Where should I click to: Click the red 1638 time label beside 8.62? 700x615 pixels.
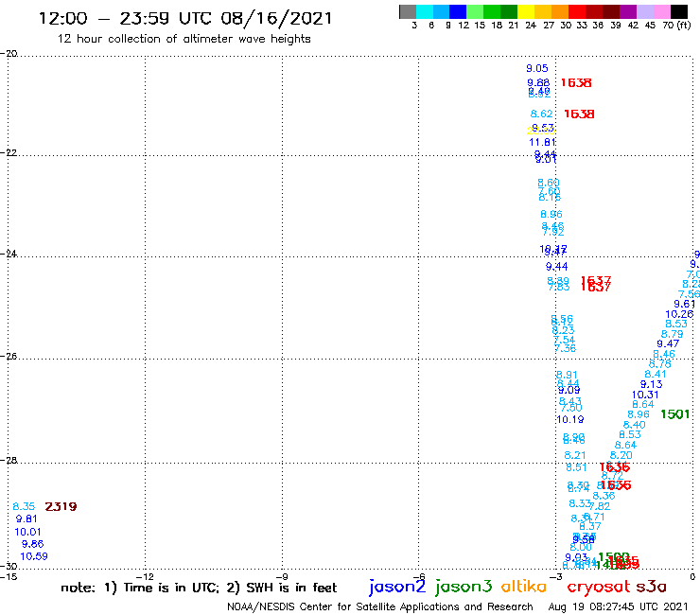point(579,114)
